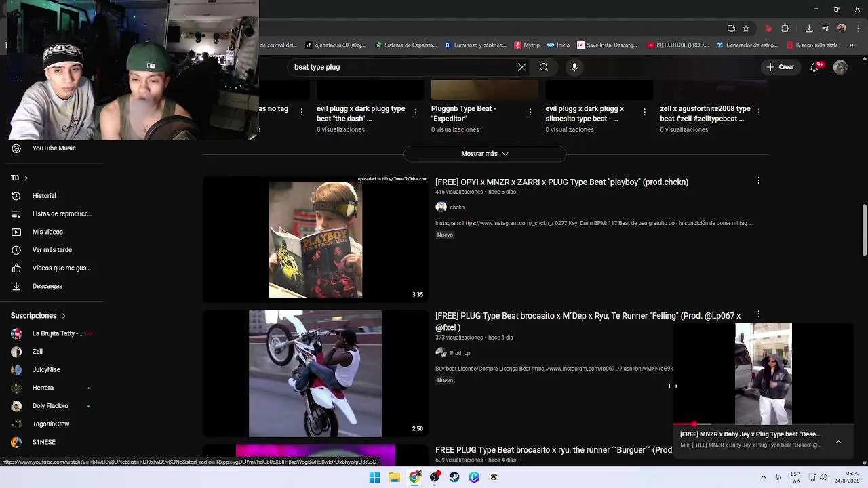Open 'Videos que me gus...' in the sidebar
Screen dimensions: 868x488
pos(61,268)
